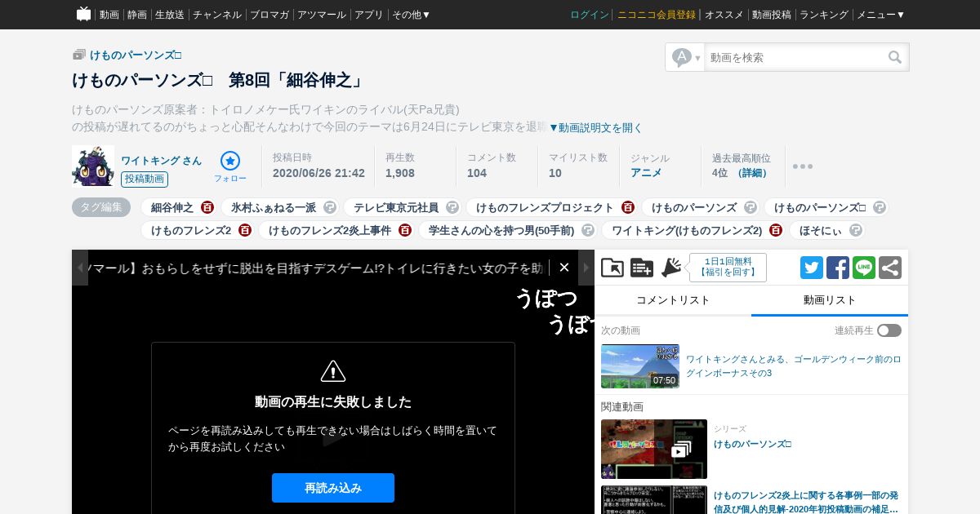Click the 再読み込み reload button
980x514 pixels.
pyautogui.click(x=333, y=488)
